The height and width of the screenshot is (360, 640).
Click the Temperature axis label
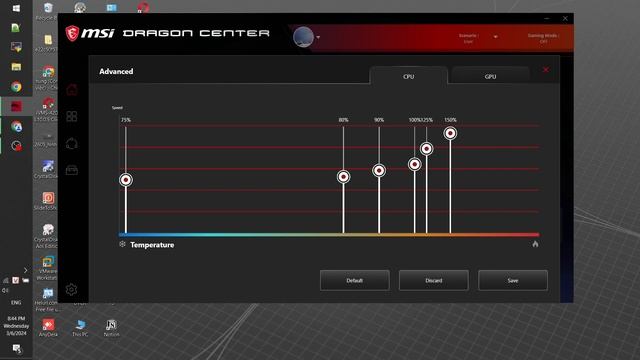coord(152,245)
